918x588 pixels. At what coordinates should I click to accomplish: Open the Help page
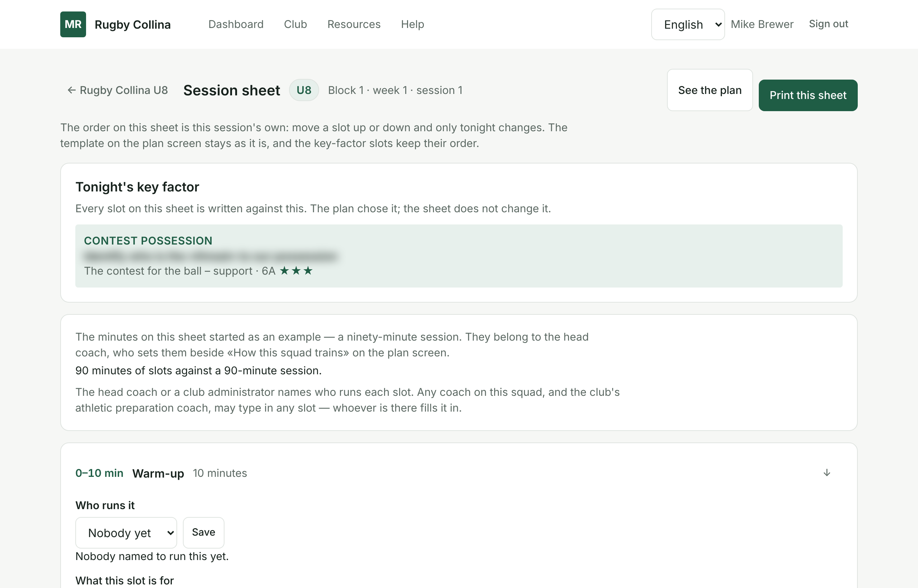coord(412,24)
